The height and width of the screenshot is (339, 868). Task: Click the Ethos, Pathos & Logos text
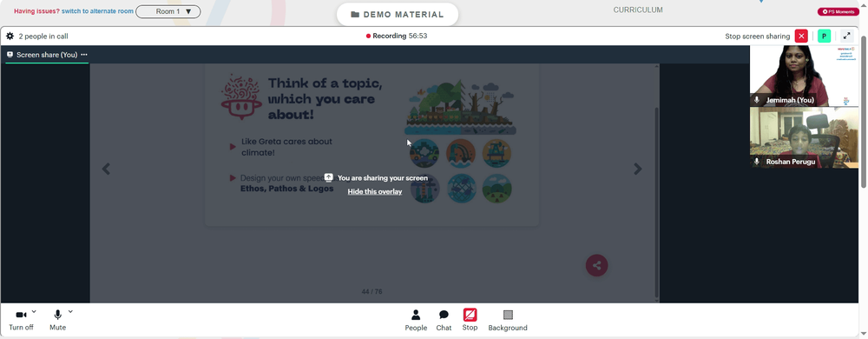click(x=286, y=189)
